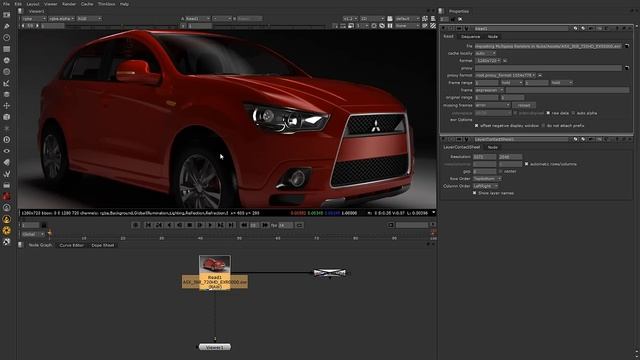Open the Draw nodes toolbar icon
This screenshot has width=640, height=360.
click(x=7, y=26)
